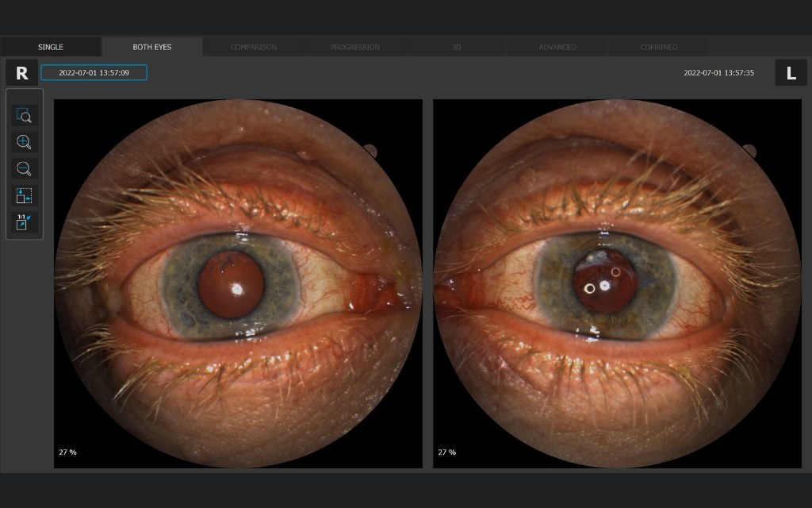
Task: Select the left eye photograph
Action: pyautogui.click(x=617, y=283)
